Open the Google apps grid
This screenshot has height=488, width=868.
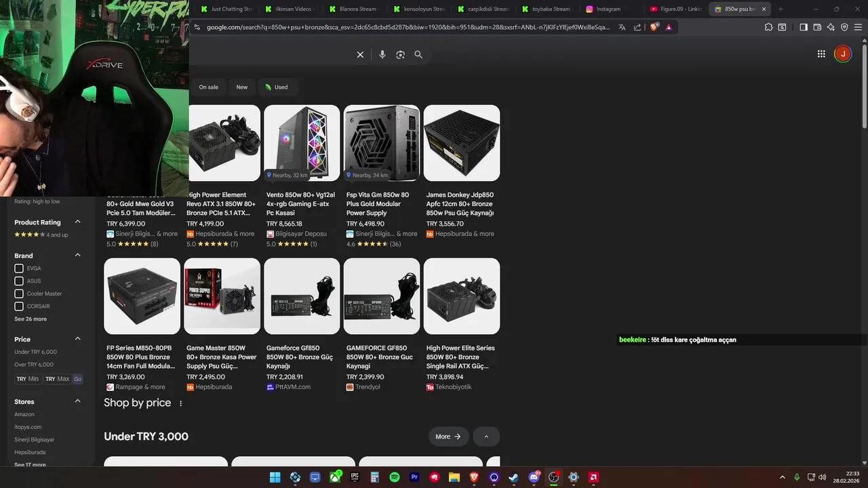point(821,54)
